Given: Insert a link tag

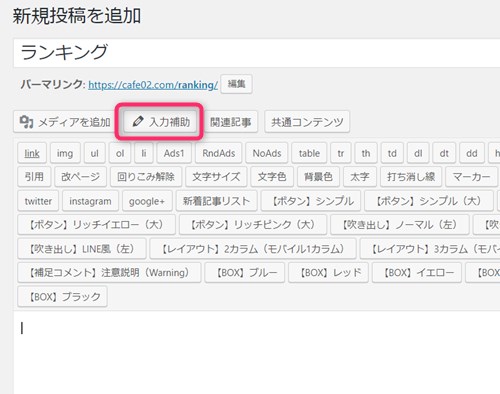Looking at the screenshot, I should coord(32,153).
